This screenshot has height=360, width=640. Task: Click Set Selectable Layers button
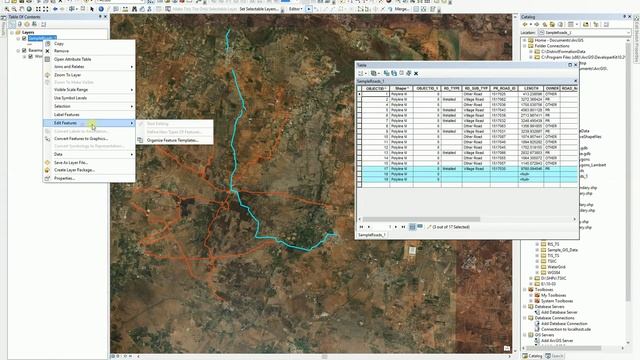coord(259,9)
